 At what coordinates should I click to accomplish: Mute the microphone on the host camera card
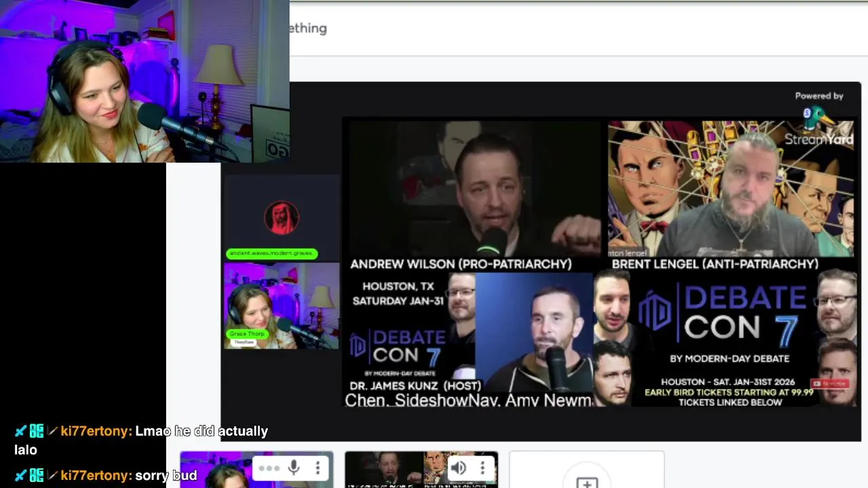pos(294,468)
